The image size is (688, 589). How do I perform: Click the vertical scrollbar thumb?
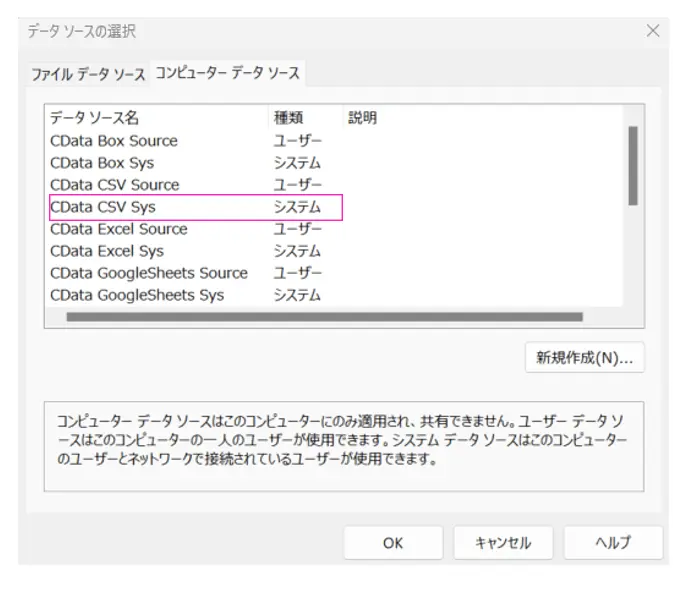[633, 166]
